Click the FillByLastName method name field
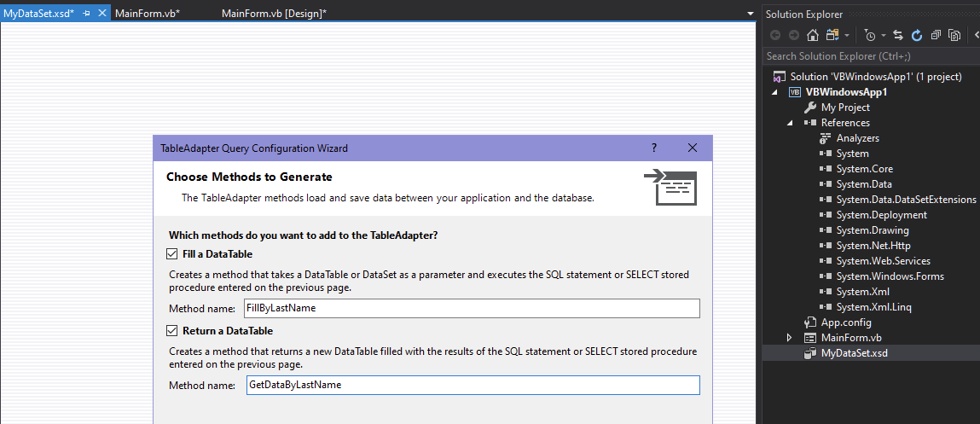 (x=471, y=308)
